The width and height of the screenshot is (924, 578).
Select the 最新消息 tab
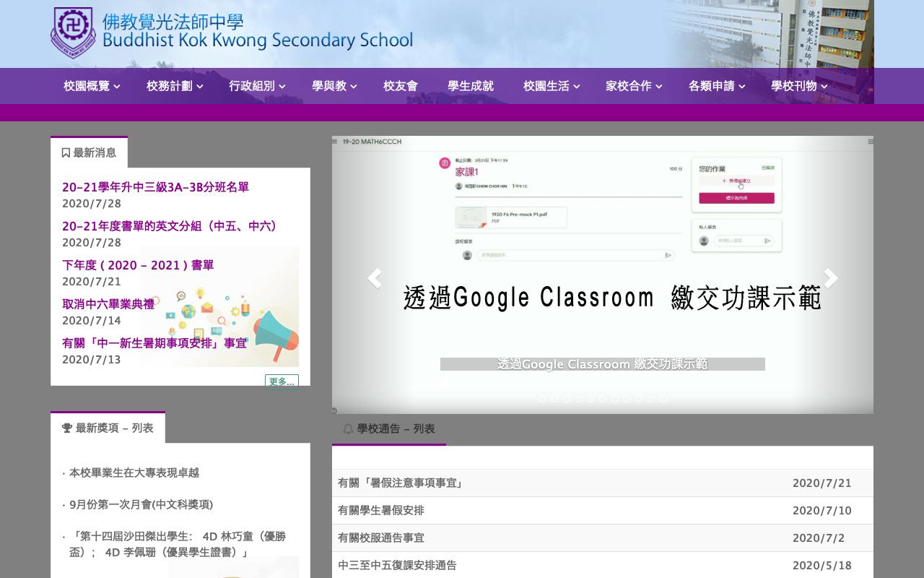pos(89,152)
